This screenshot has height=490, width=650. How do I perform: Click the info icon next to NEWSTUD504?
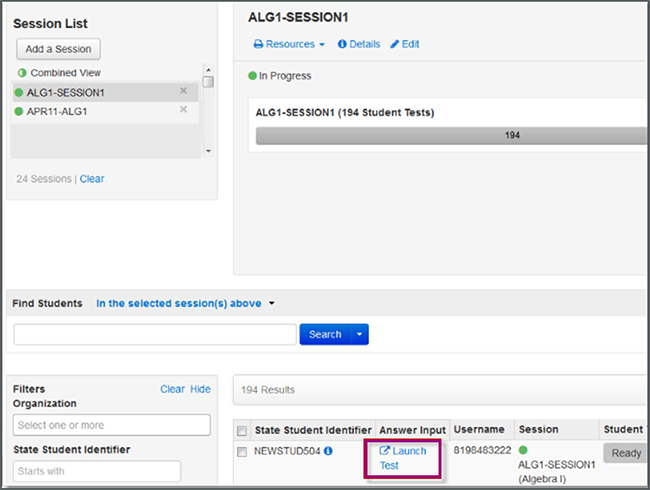pos(328,452)
